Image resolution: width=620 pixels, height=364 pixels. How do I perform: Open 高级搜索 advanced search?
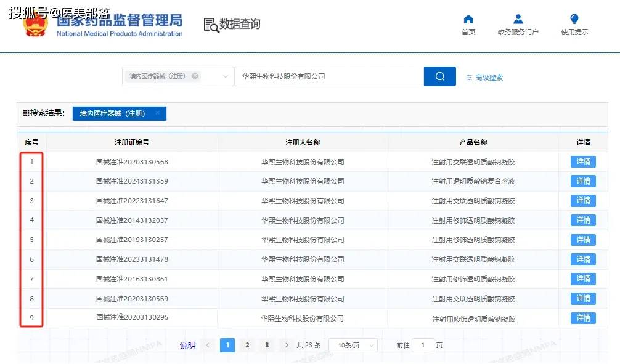[485, 78]
